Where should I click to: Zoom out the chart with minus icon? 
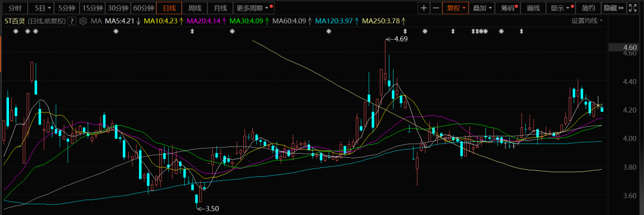[x=436, y=8]
